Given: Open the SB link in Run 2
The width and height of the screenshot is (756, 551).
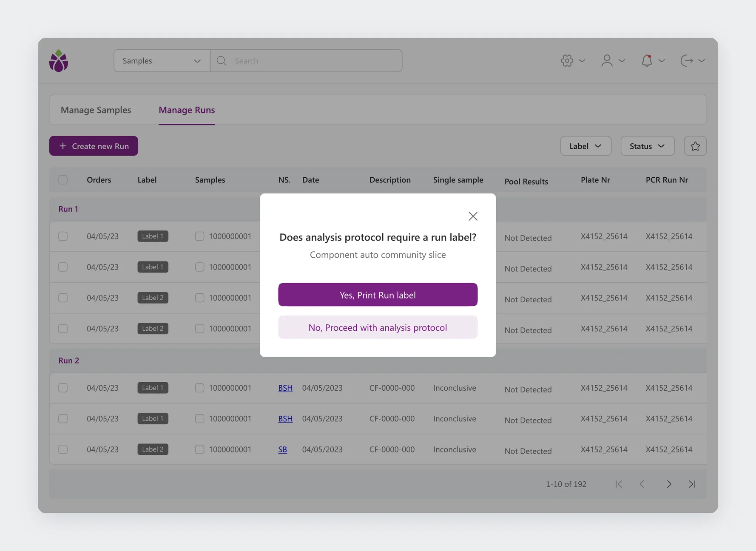Looking at the screenshot, I should pos(282,449).
